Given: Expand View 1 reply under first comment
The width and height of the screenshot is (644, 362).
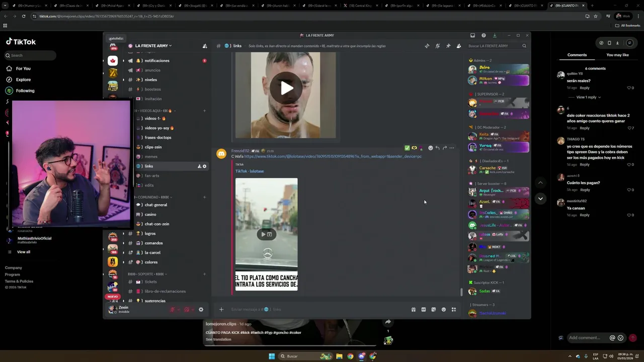Looking at the screenshot, I should coord(588,97).
